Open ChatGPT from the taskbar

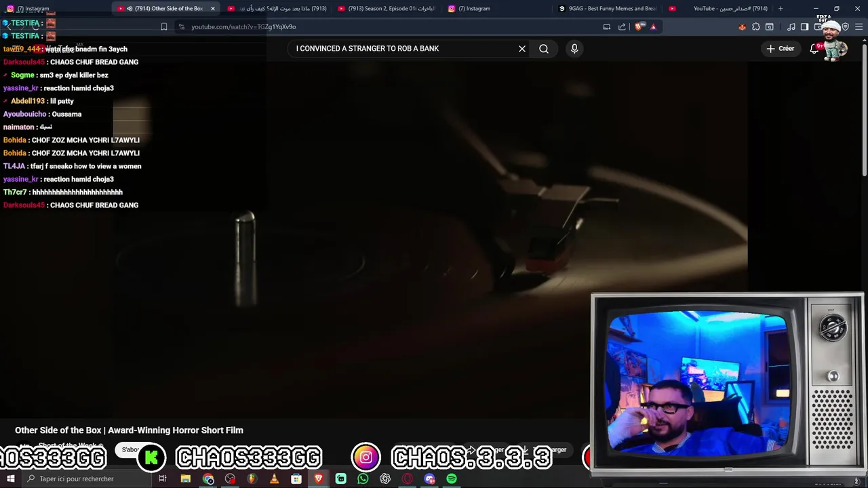click(x=385, y=479)
